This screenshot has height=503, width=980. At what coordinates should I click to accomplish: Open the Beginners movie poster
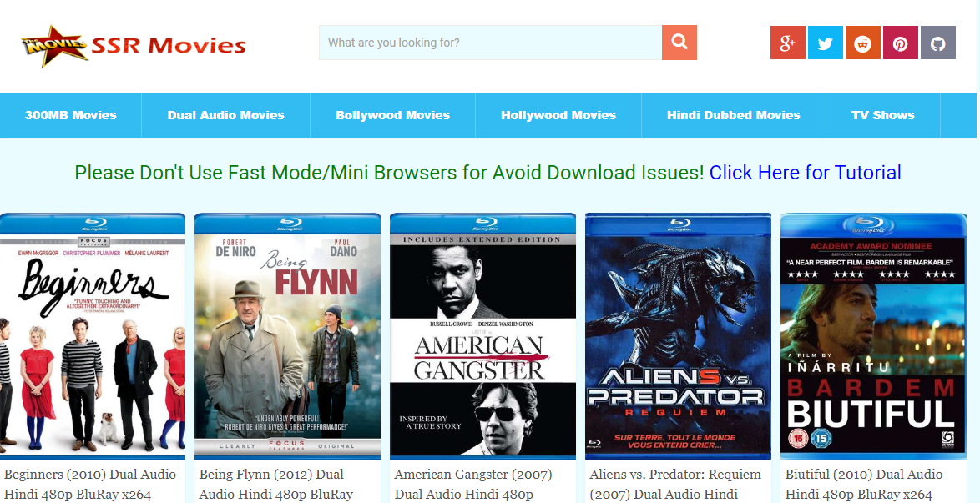[x=93, y=336]
